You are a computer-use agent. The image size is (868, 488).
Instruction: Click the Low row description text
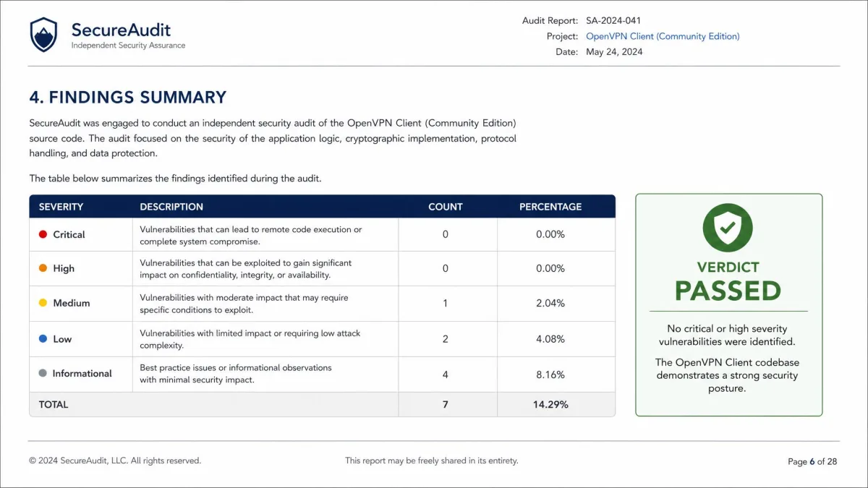[250, 339]
